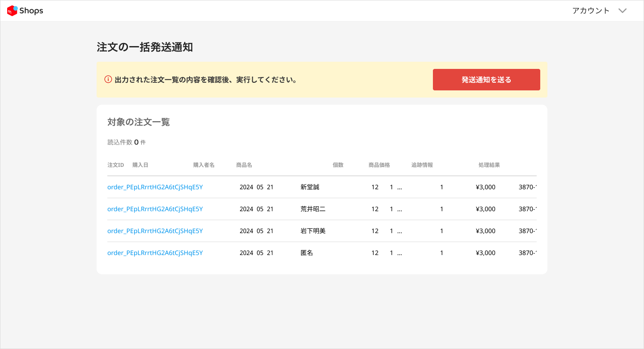
Task: Open the Mercari Shops logo home link
Action: point(25,11)
